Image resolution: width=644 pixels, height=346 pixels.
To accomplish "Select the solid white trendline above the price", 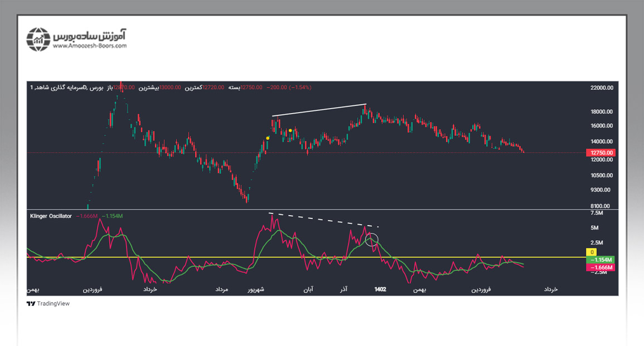I will pos(319,110).
